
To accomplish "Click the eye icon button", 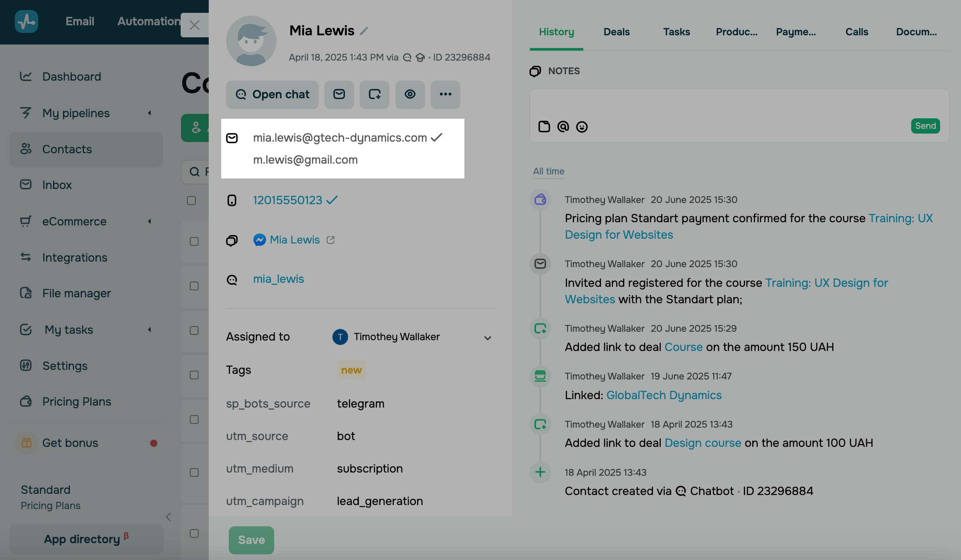I will [x=409, y=94].
